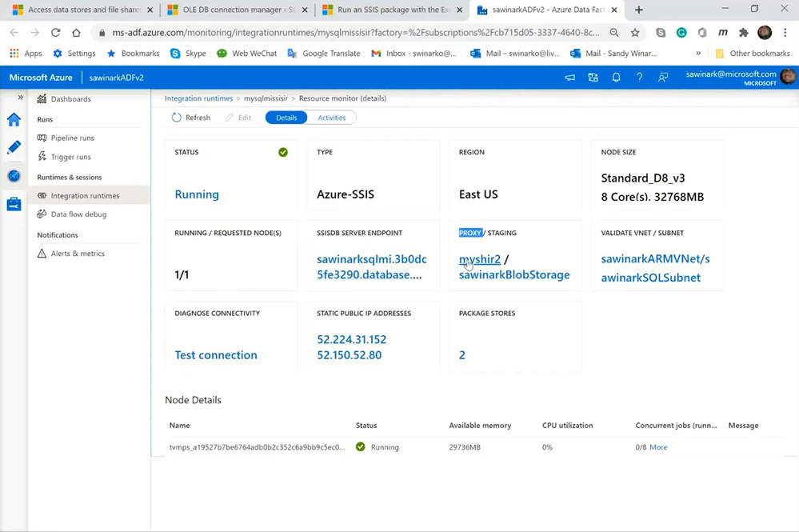799x532 pixels.
Task: Go back in browser history
Action: click(14, 33)
